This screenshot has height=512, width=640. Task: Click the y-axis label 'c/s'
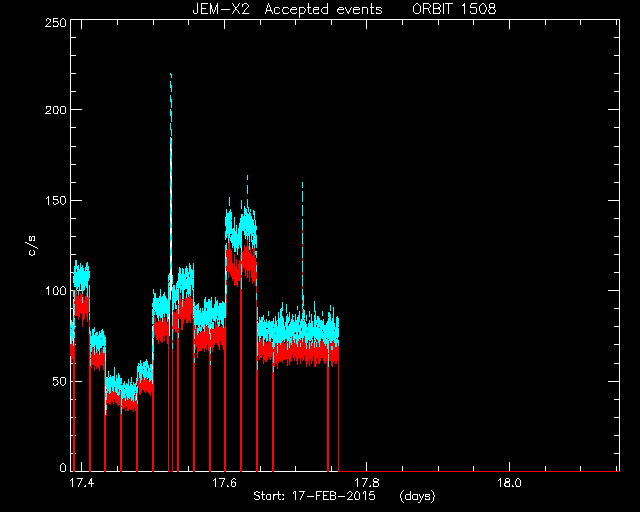point(32,245)
